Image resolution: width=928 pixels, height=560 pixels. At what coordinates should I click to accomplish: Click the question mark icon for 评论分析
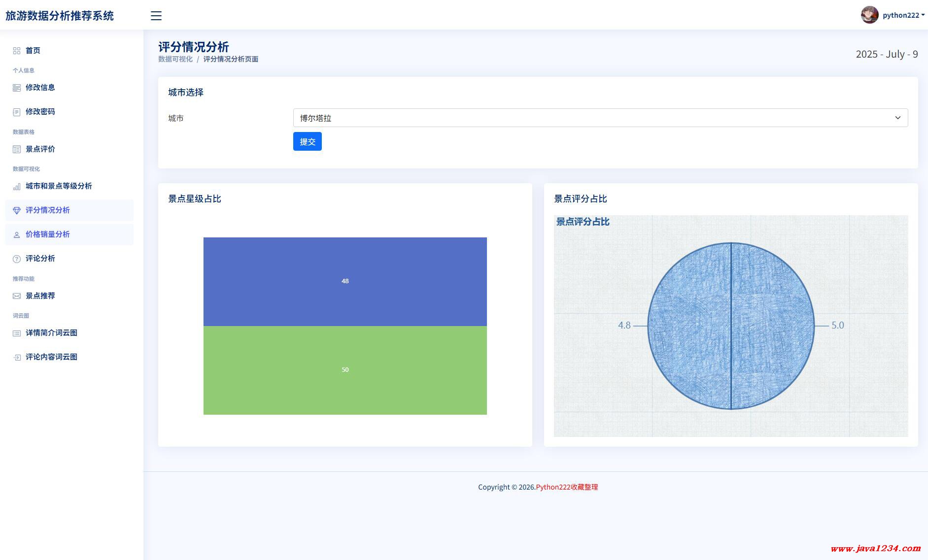[17, 259]
